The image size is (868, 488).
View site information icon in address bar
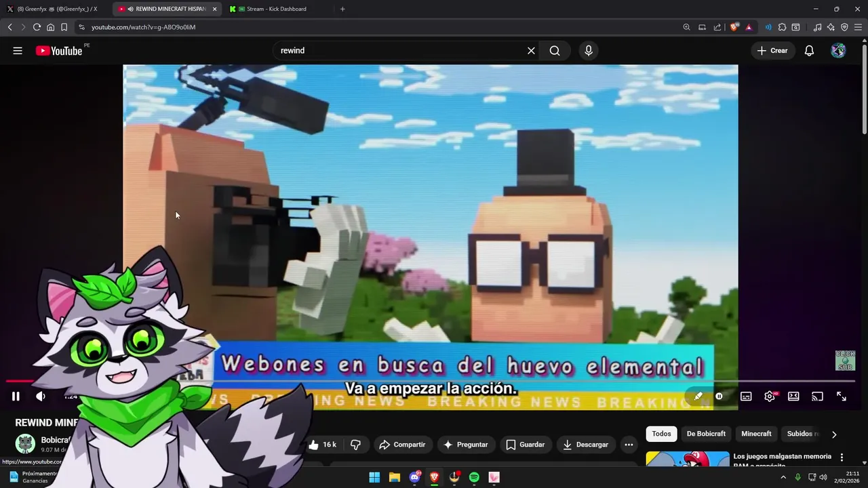[x=81, y=27]
